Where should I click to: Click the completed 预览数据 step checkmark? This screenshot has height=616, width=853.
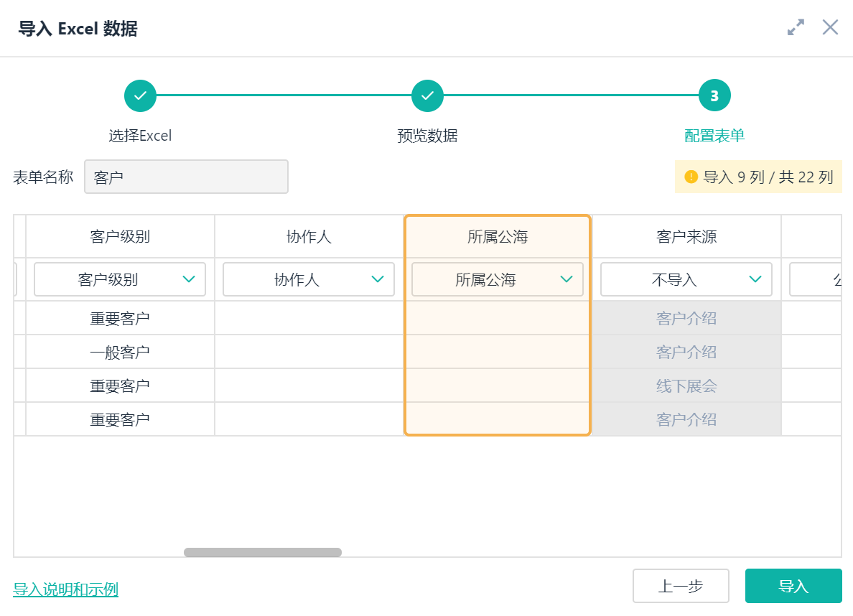click(427, 95)
